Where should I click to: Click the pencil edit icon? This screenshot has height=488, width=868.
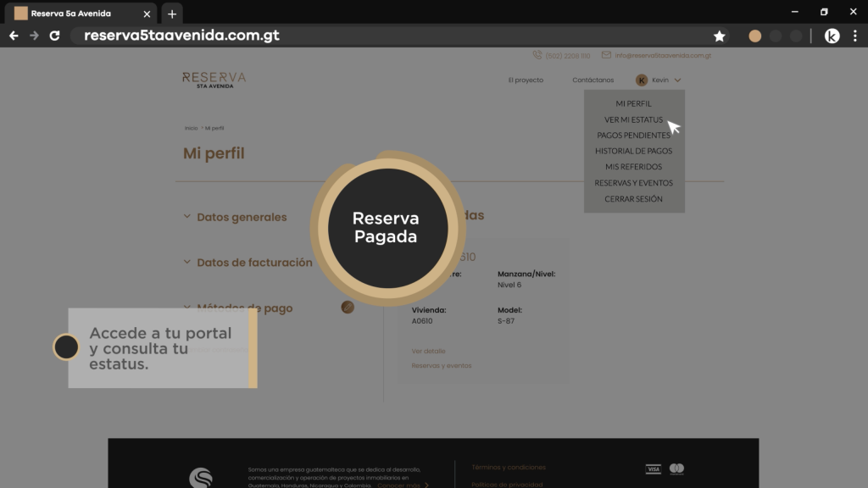347,307
